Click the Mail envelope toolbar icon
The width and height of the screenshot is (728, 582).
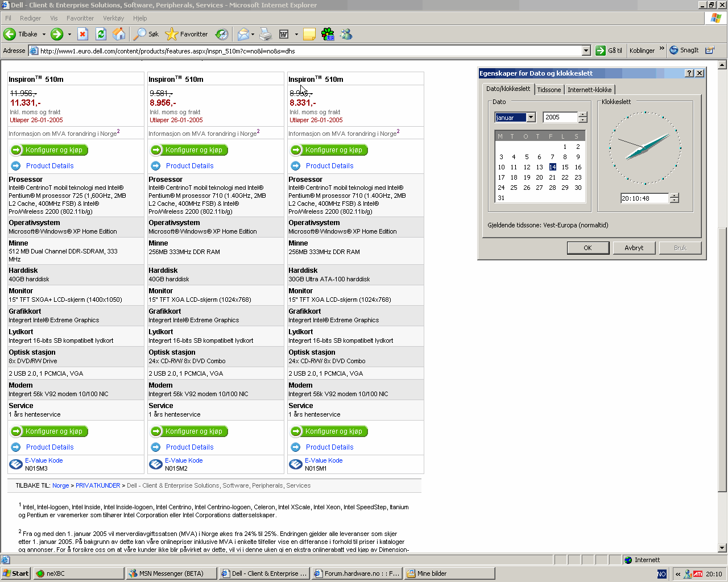click(243, 34)
